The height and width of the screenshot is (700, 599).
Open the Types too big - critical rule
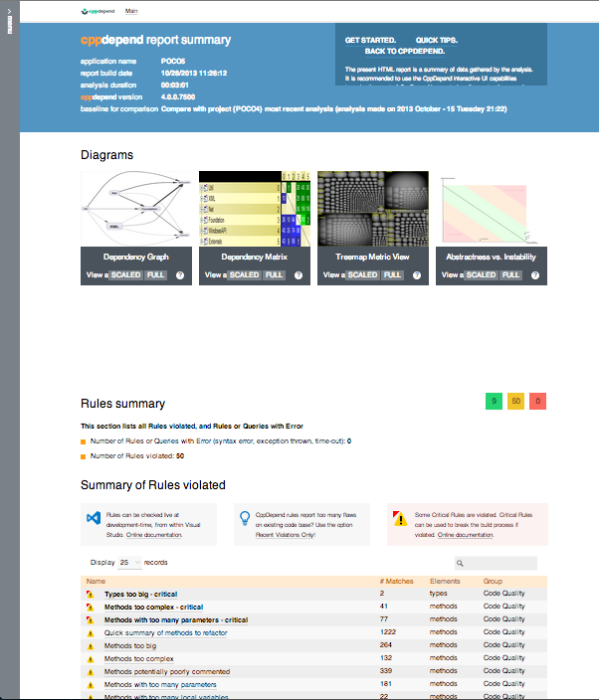click(140, 595)
